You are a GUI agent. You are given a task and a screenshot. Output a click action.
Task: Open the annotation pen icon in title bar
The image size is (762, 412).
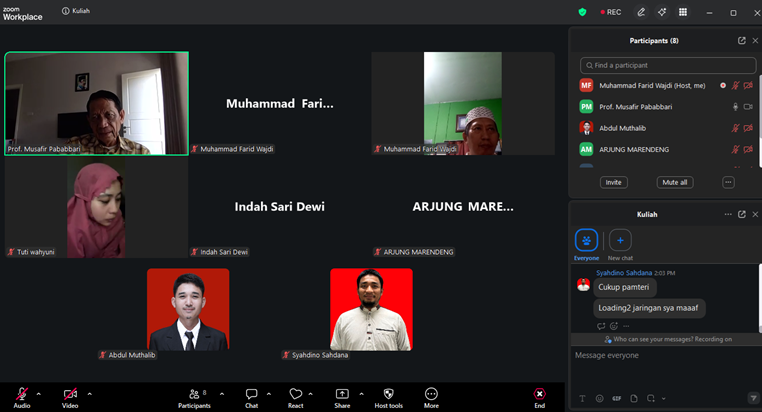(x=641, y=12)
